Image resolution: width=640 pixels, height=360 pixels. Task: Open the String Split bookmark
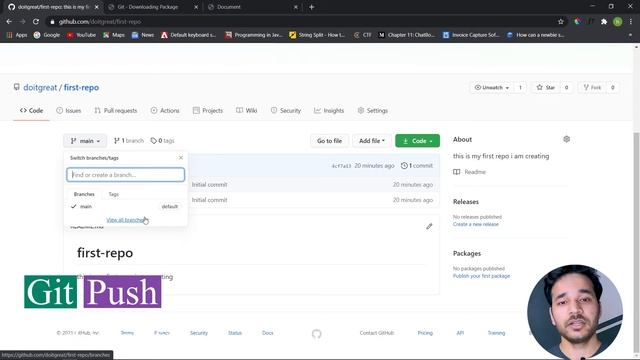[x=317, y=35]
